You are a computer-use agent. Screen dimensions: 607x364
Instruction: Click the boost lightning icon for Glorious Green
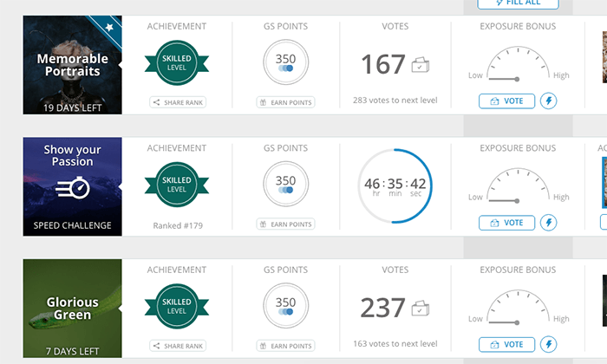click(x=549, y=345)
